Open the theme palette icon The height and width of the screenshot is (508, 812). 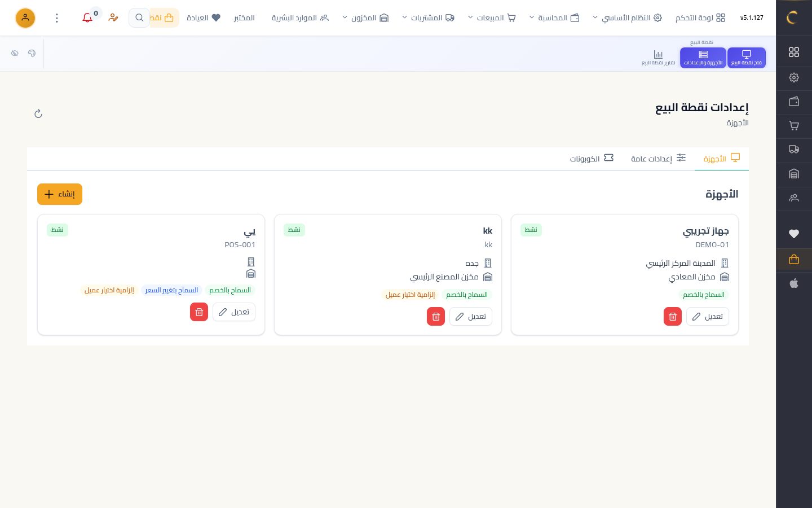pyautogui.click(x=32, y=53)
